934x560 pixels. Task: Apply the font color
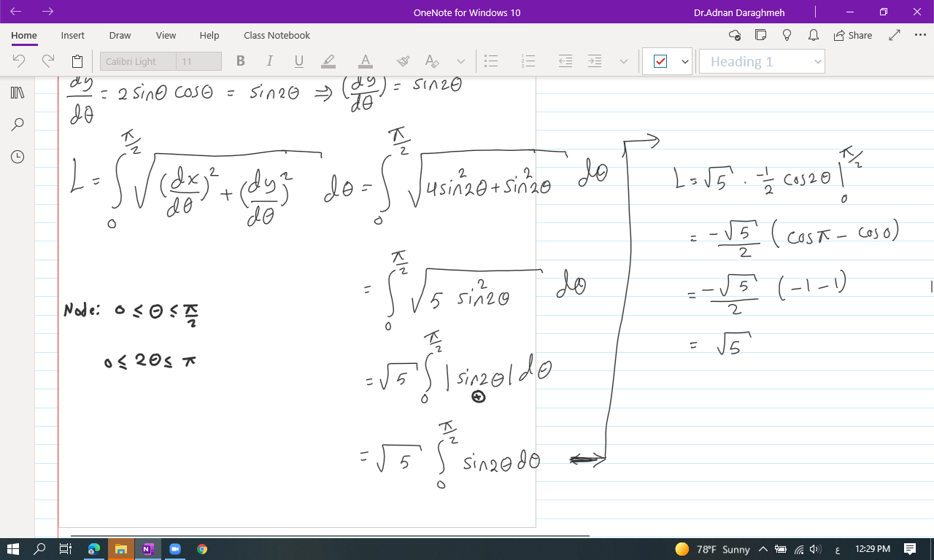[366, 61]
